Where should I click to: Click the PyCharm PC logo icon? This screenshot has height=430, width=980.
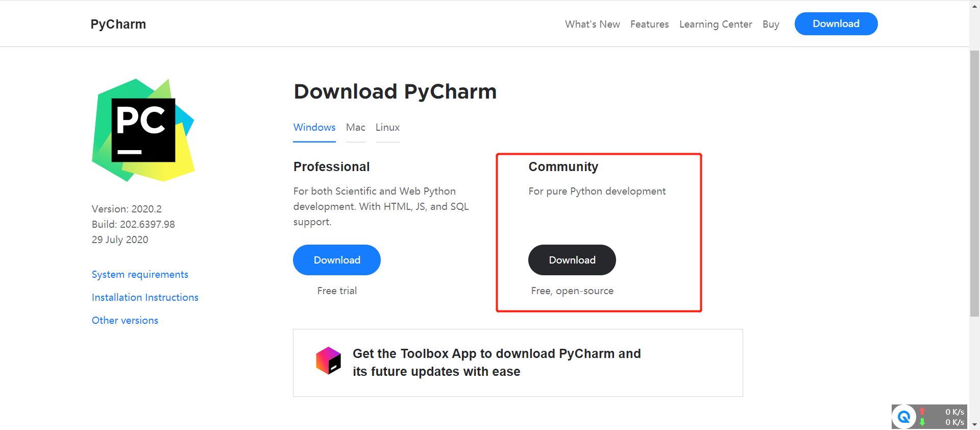click(x=143, y=130)
